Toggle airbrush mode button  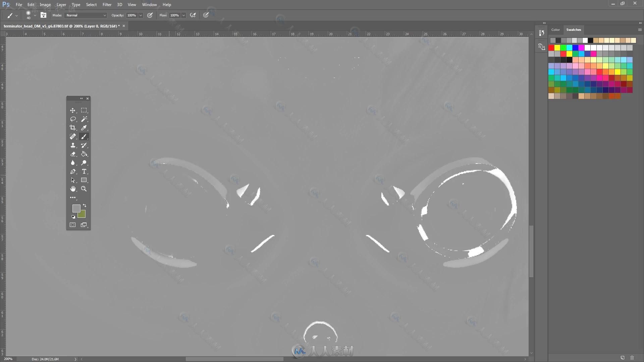click(x=193, y=15)
